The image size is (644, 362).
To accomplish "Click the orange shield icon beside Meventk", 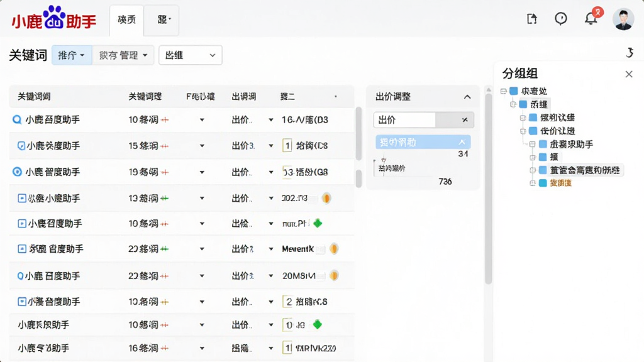I will pos(334,249).
